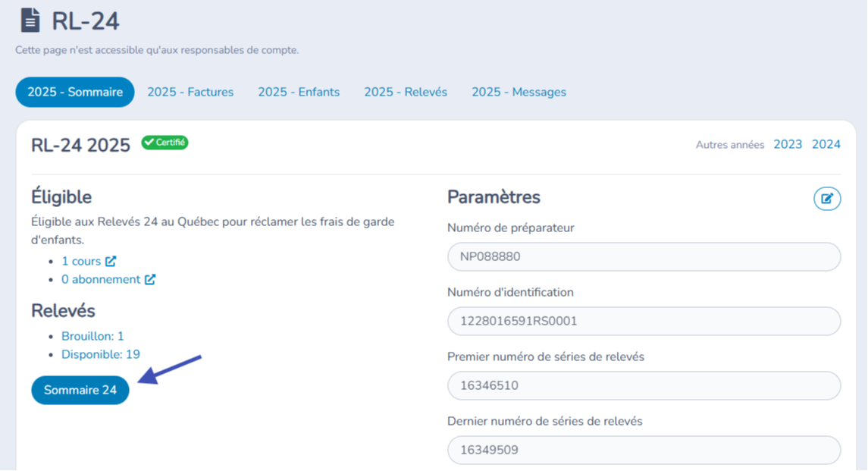Click the RL-24 document icon in header
Image resolution: width=868 pixels, height=471 pixels.
coord(30,20)
